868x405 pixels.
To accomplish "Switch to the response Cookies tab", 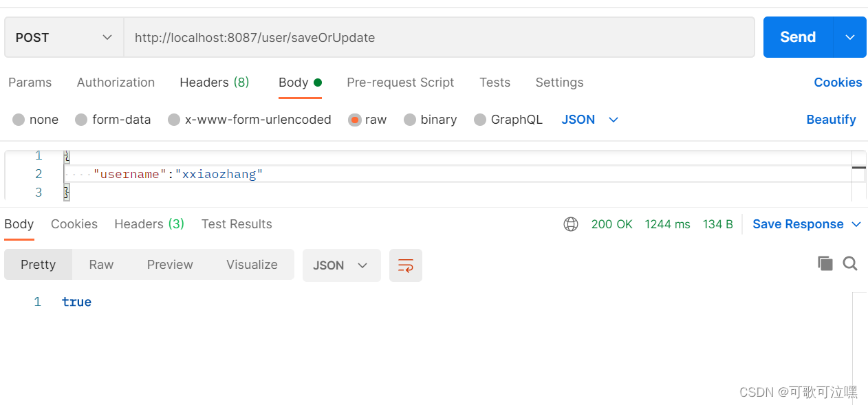I will 74,224.
